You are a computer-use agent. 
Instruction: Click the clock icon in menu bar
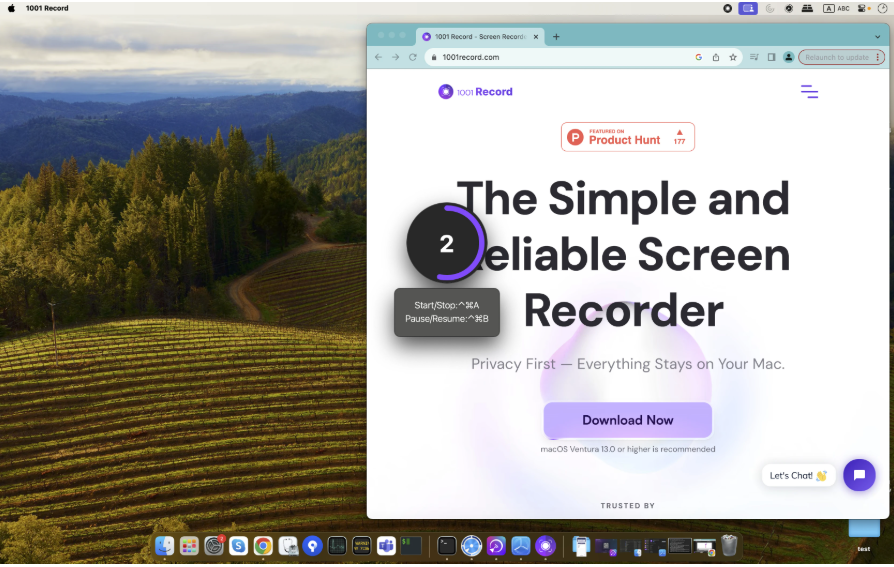(x=882, y=8)
